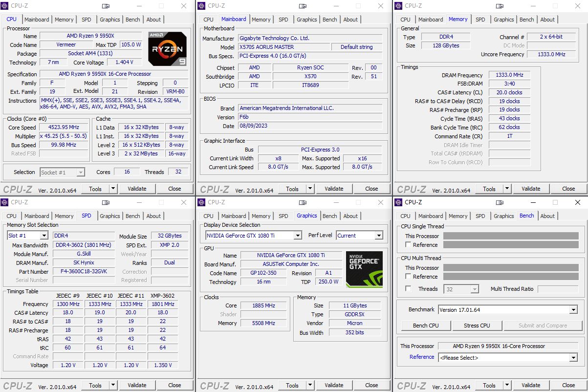Click the Stress CPU button
This screenshot has height=392, width=588.
477,326
